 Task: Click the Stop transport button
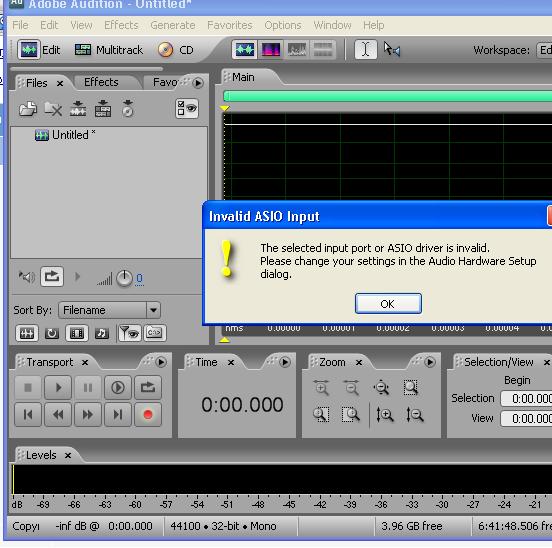28,388
